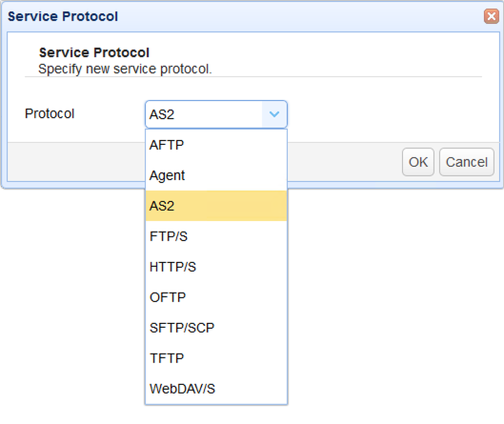
Task: Close the Service Protocol dialog
Action: [x=492, y=16]
